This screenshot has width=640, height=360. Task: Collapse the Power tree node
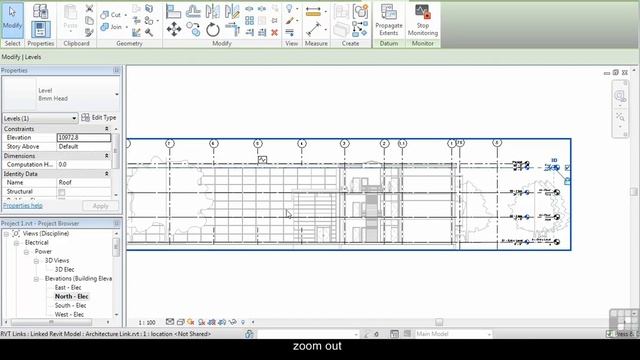point(26,252)
